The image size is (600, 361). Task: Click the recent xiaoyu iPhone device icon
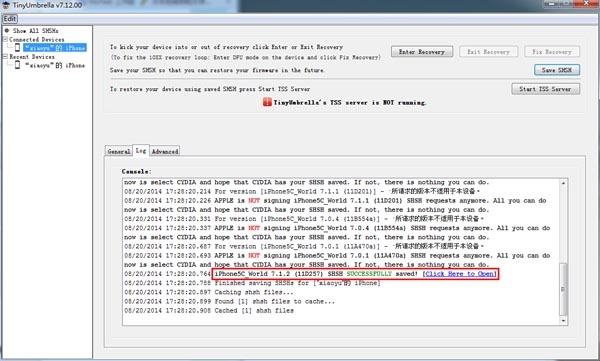(17, 65)
